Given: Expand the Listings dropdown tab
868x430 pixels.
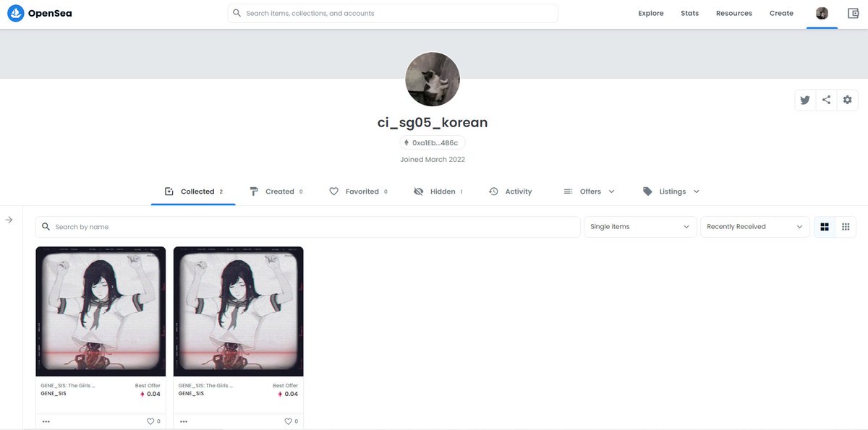Looking at the screenshot, I should pyautogui.click(x=671, y=192).
